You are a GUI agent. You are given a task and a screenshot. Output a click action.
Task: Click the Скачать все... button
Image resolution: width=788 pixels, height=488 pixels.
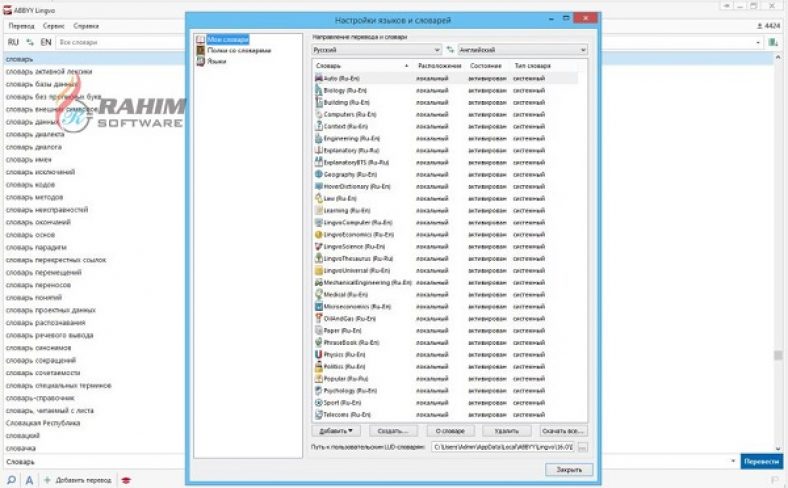coord(563,431)
